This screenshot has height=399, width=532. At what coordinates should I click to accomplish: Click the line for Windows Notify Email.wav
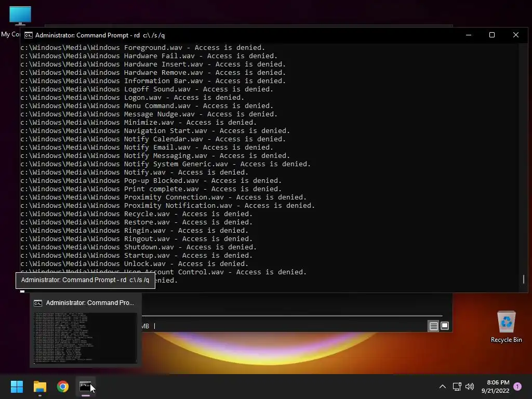(x=147, y=147)
